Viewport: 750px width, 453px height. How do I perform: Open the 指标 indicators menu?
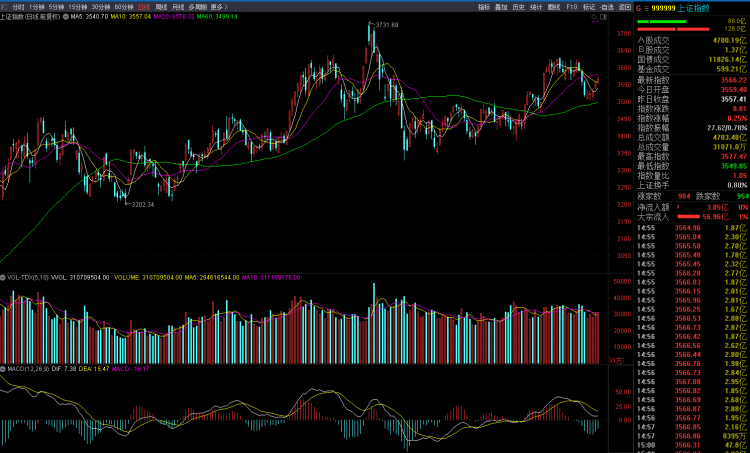pyautogui.click(x=484, y=6)
